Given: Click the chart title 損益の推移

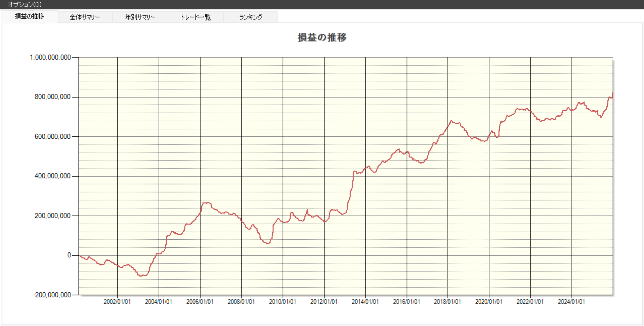Looking at the screenshot, I should click(x=322, y=37).
